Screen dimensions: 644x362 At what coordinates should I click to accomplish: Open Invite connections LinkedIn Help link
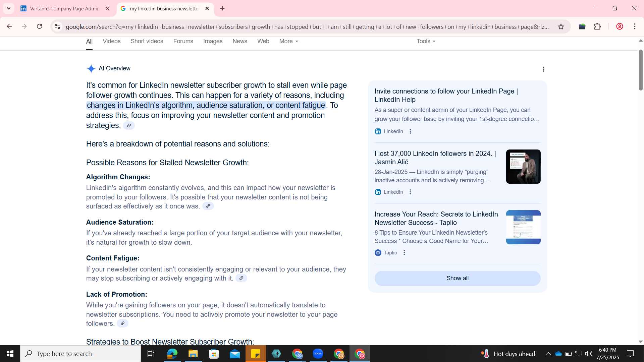click(446, 95)
